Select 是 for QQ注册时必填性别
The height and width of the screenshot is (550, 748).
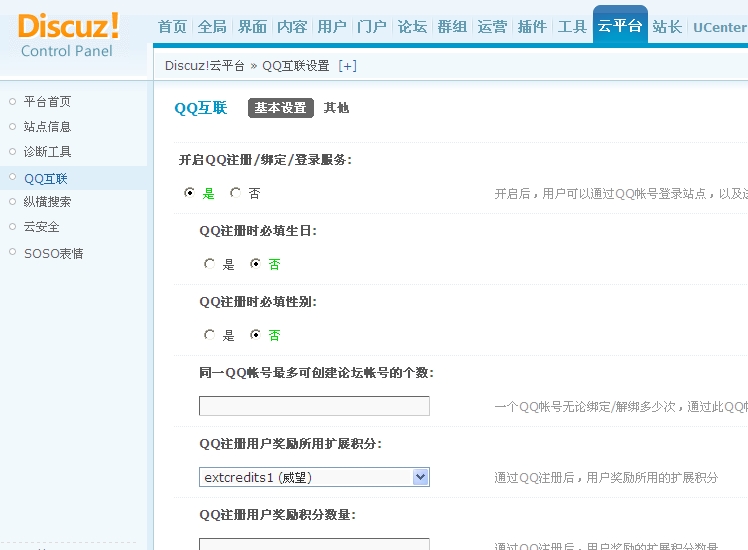coord(209,335)
